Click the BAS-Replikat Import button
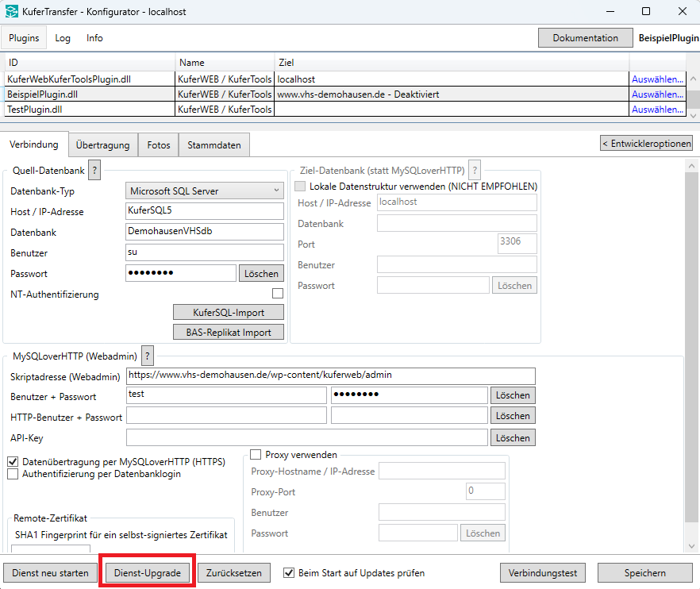This screenshot has height=589, width=700. coord(228,332)
